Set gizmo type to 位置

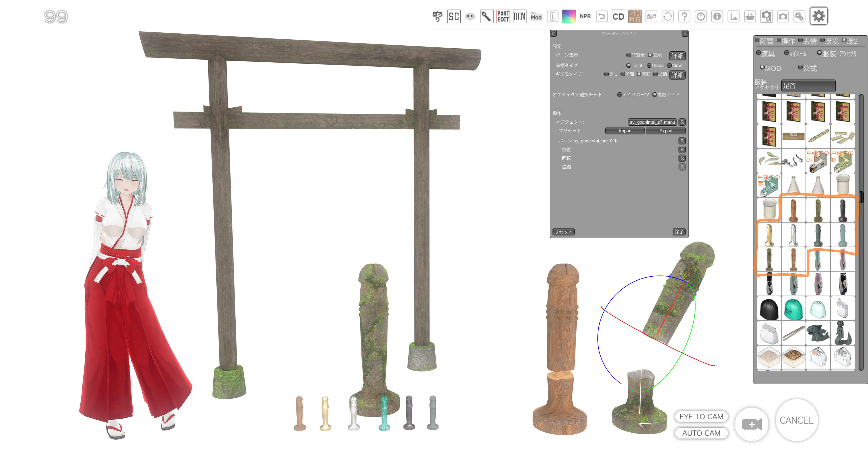pos(623,74)
